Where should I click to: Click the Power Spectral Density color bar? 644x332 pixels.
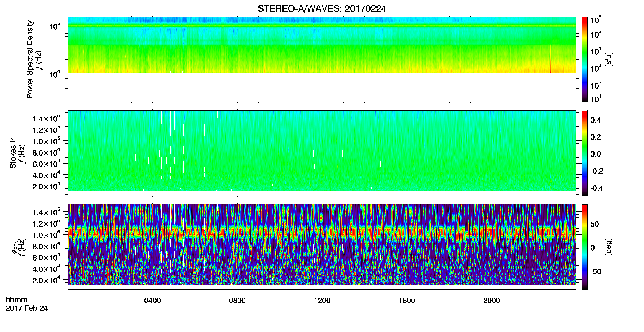tap(585, 59)
